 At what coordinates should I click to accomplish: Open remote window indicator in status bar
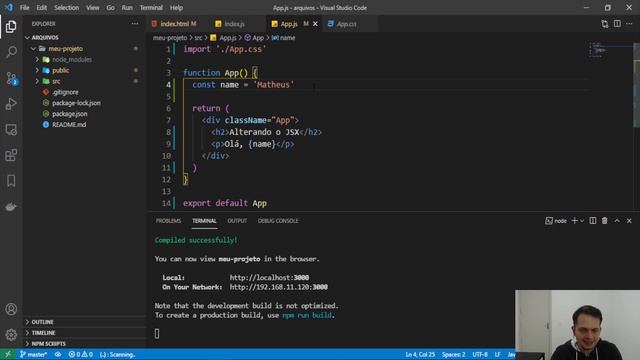[7, 354]
